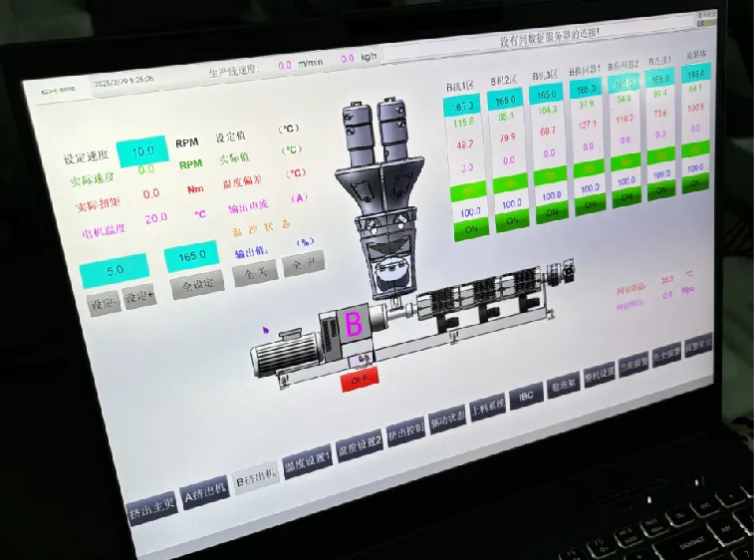This screenshot has width=754, height=560.
Task: Click the 全关 all-off button
Action: 255,273
